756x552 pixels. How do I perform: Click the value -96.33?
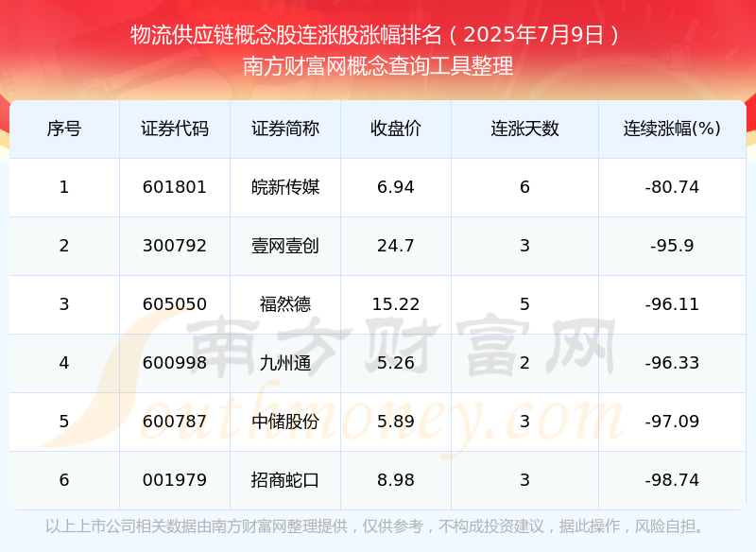click(672, 363)
